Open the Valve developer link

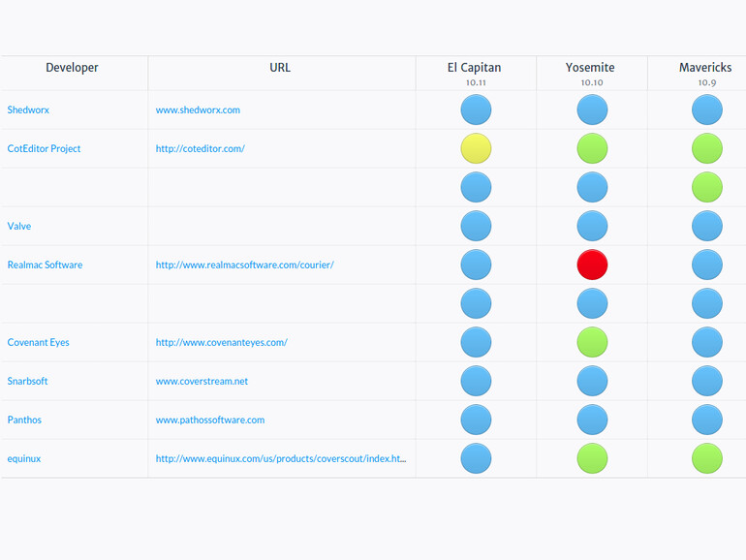[19, 226]
